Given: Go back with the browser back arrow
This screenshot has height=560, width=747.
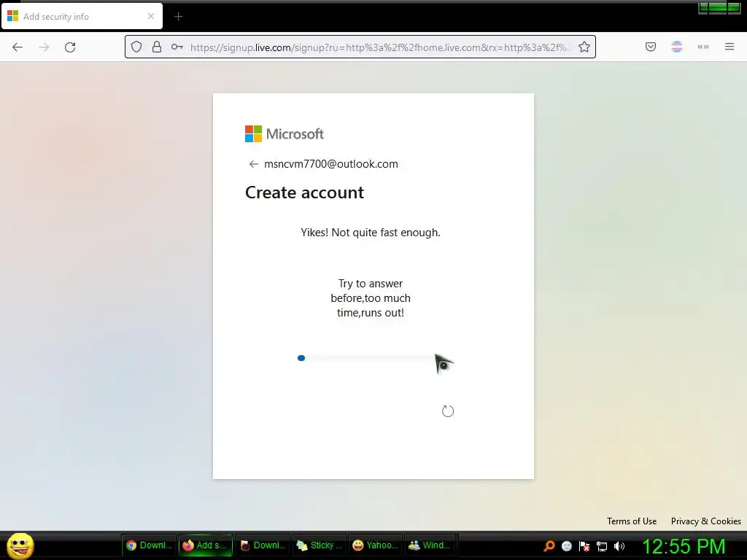Looking at the screenshot, I should tap(18, 47).
